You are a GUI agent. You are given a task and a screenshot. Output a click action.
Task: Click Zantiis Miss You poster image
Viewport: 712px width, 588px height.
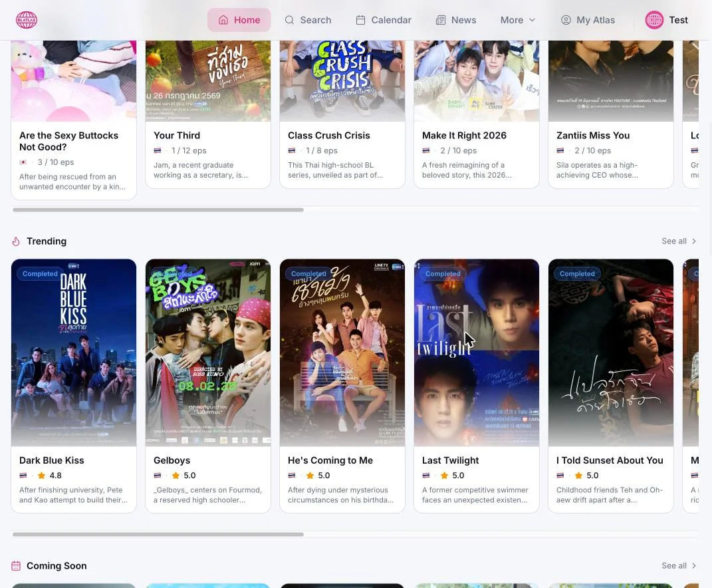coord(611,81)
